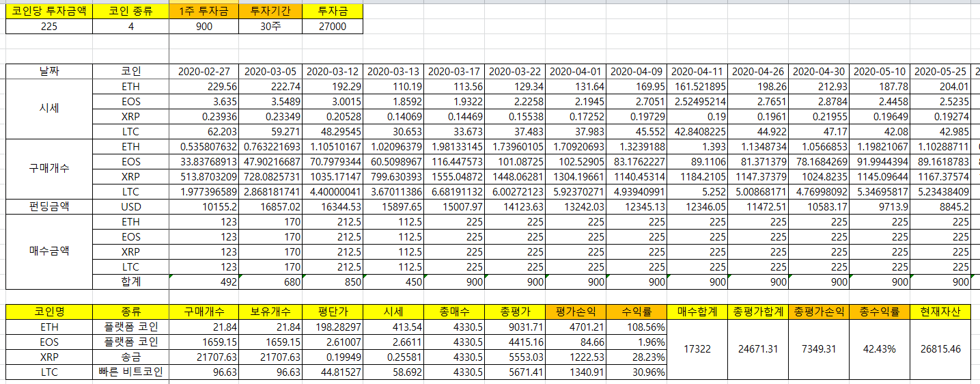Select the 합계 row label

pos(130,282)
